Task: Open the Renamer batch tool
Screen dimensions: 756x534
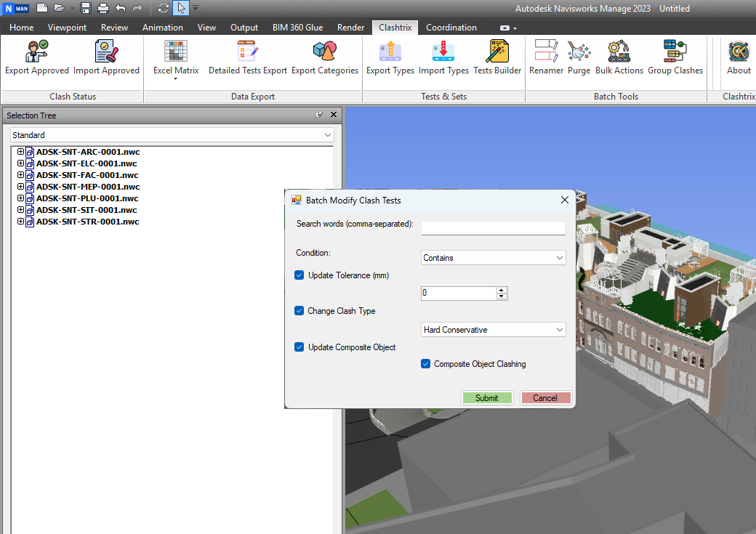Action: (546, 58)
